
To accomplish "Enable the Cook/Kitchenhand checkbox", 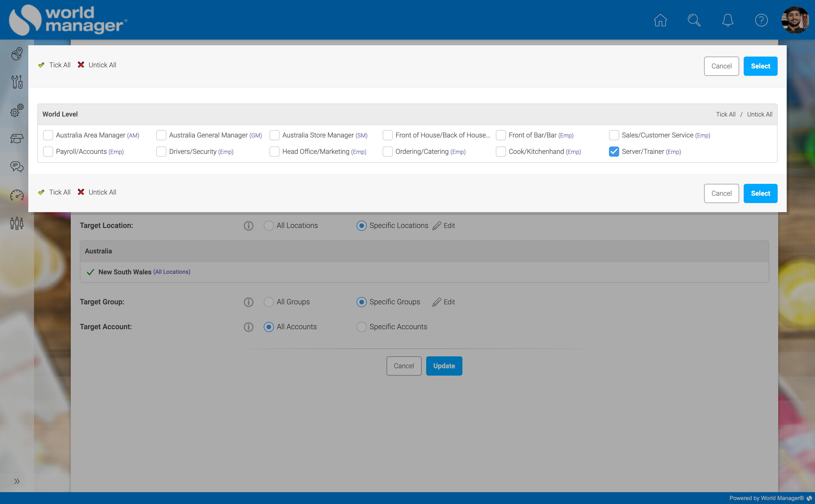I will point(501,152).
